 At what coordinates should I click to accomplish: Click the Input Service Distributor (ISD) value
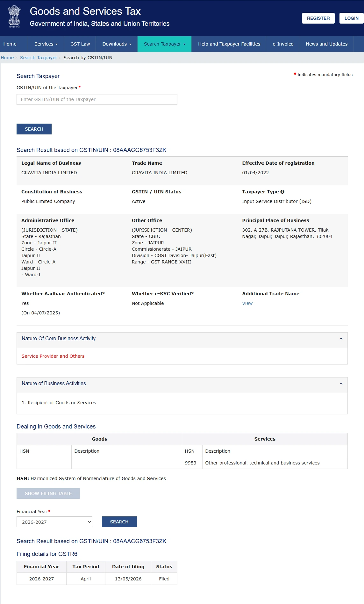[277, 201]
